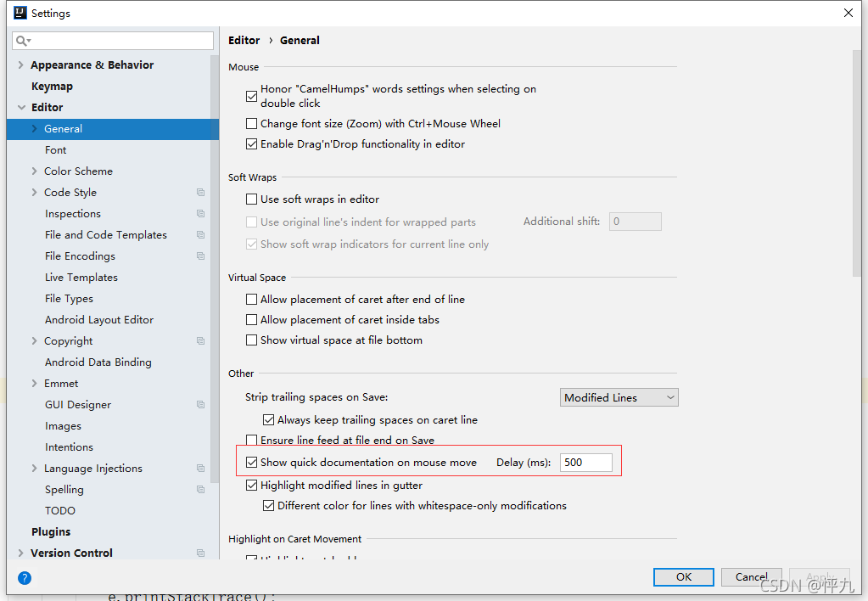This screenshot has width=868, height=601.
Task: Click the project-level icon beside File Encodings
Action: point(200,256)
